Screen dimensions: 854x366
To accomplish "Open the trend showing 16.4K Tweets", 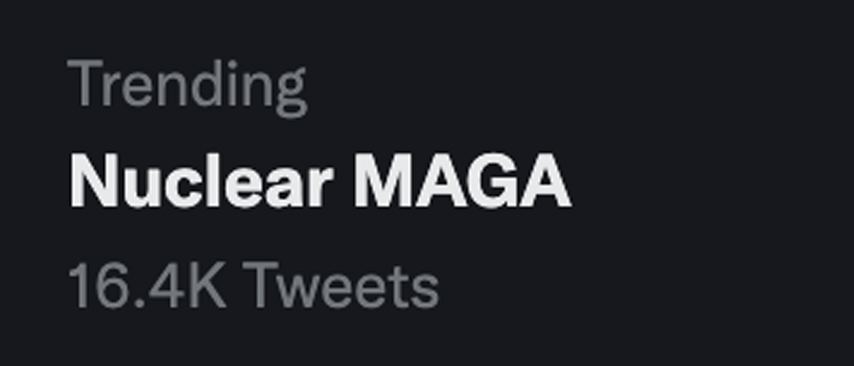I will tap(320, 180).
